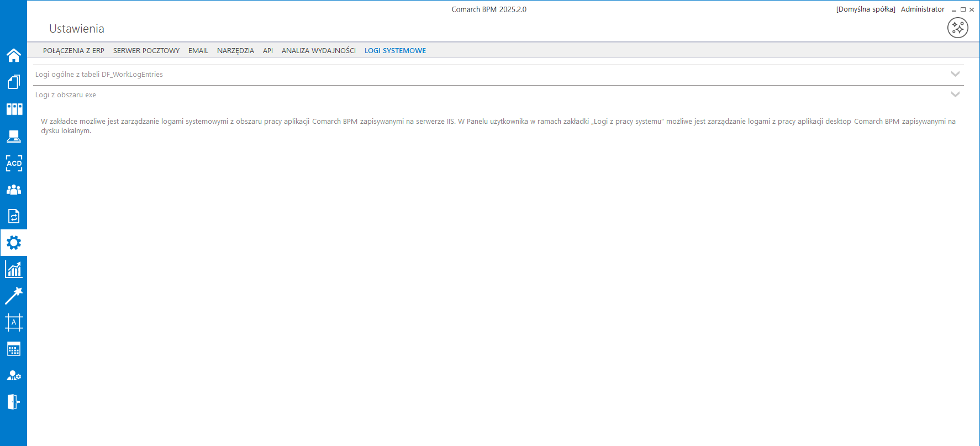Switch to the API tab
This screenshot has width=980, height=446.
click(x=268, y=50)
